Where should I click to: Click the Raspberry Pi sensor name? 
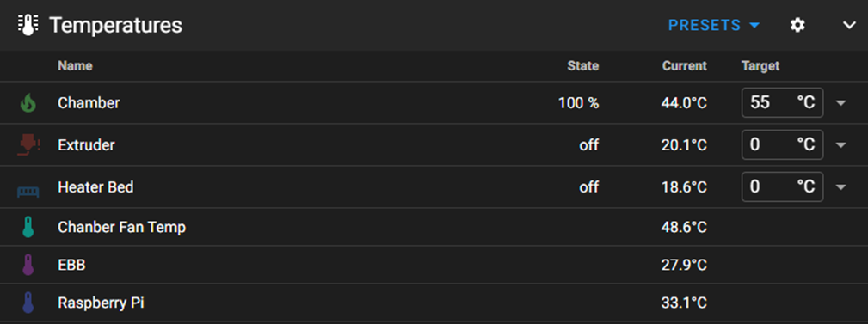(x=102, y=303)
